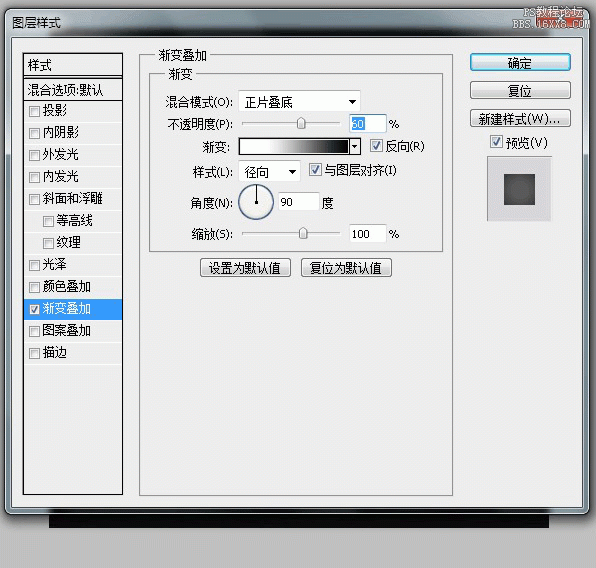The image size is (596, 568).
Task: Focus the scale field showing 100
Action: click(367, 233)
